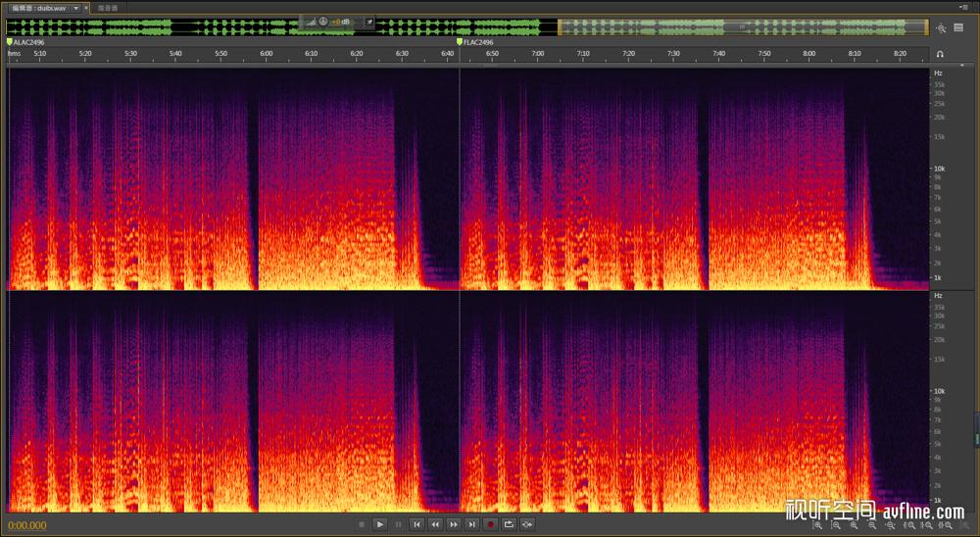Start playback with the Play button
Image resolution: width=980 pixels, height=537 pixels.
coord(379,524)
